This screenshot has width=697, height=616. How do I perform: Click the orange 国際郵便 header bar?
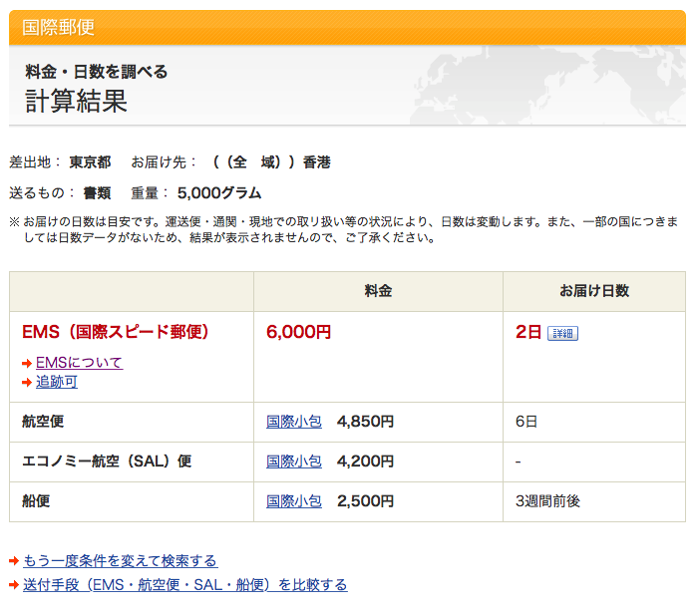[348, 27]
